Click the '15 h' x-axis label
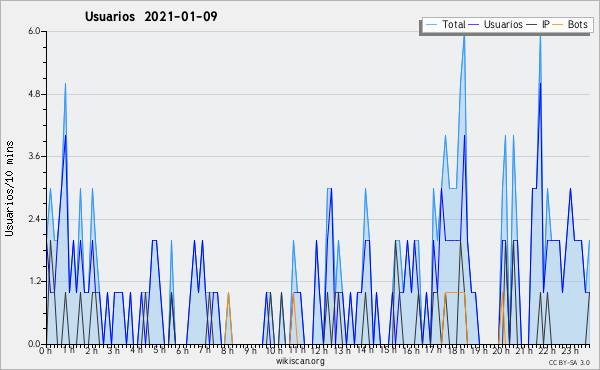 point(388,350)
